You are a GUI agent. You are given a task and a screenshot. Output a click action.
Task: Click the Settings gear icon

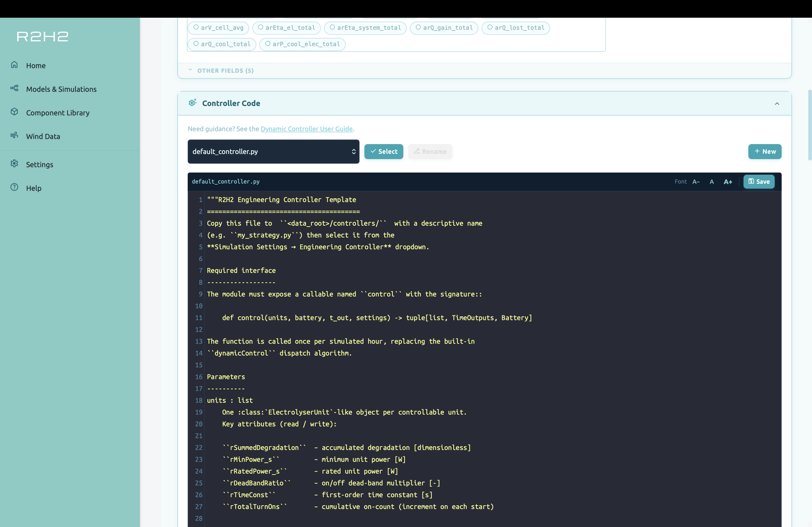pyautogui.click(x=14, y=164)
